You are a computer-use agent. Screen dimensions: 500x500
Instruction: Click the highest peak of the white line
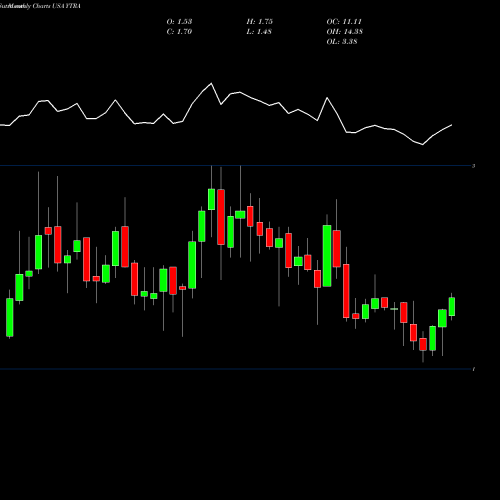click(211, 83)
